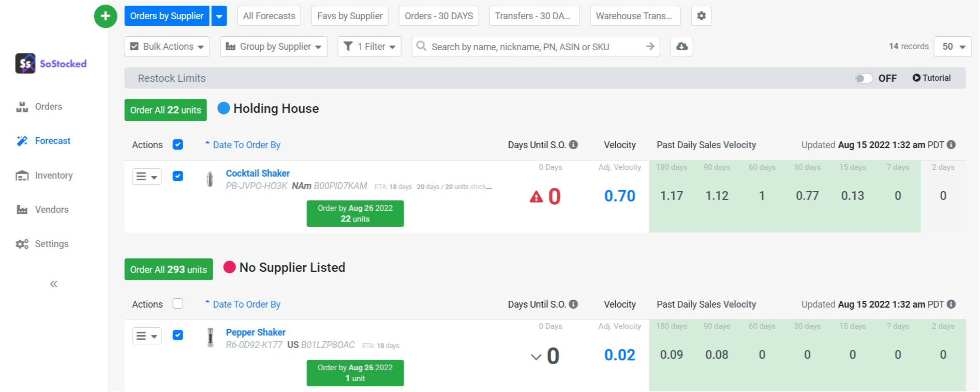Click Holding House Days Until S.O. info icon
This screenshot has width=980, height=392.
573,145
